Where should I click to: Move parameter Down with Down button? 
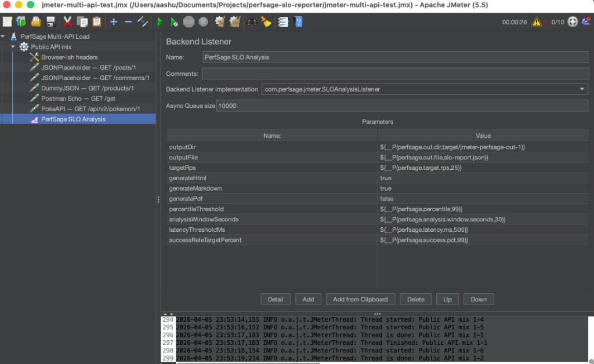[479, 299]
